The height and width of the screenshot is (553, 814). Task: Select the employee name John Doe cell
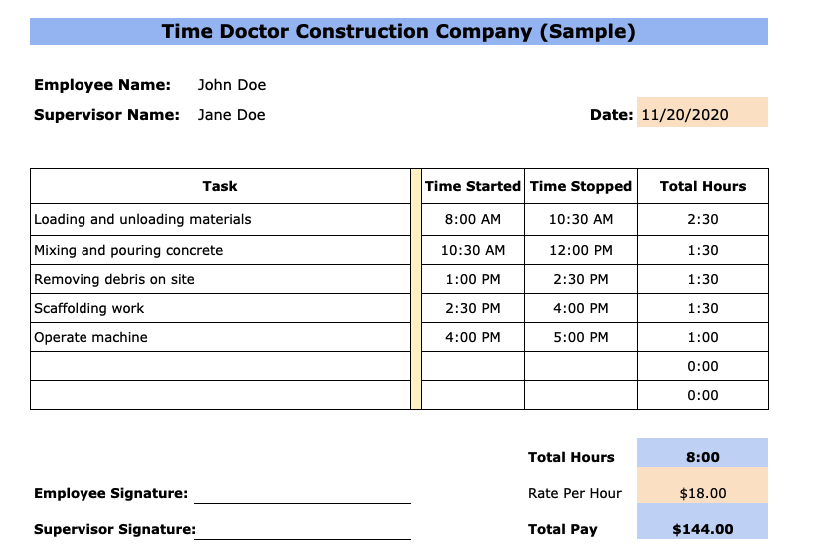point(232,85)
